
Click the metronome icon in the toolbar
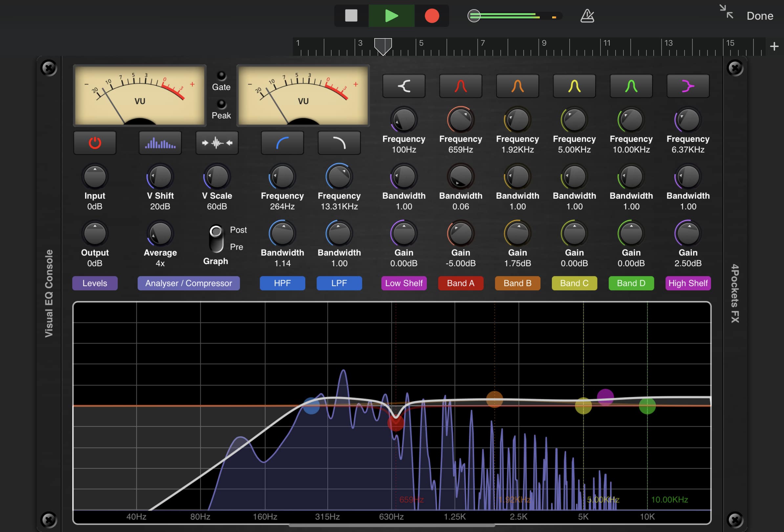click(587, 15)
